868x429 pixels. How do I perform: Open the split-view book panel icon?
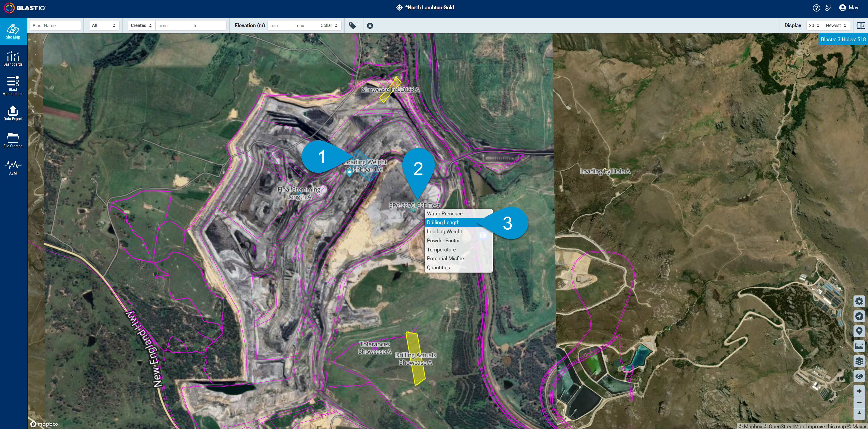(x=861, y=26)
